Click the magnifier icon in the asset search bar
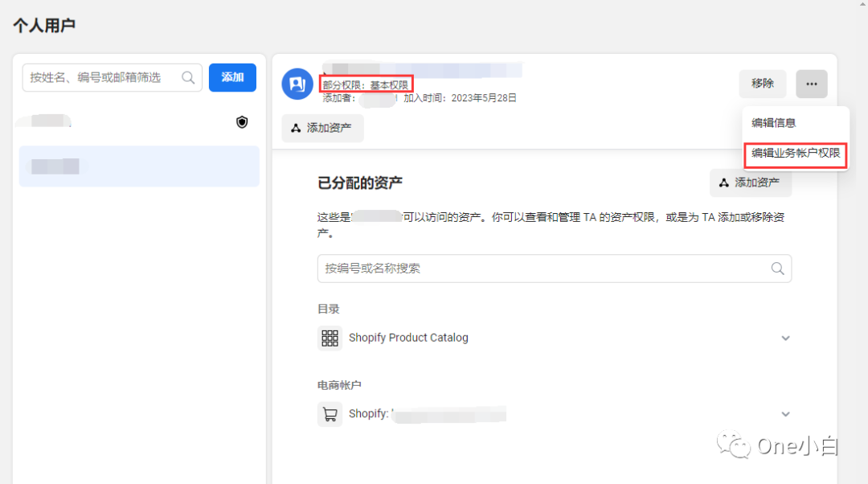The height and width of the screenshot is (484, 868). pyautogui.click(x=776, y=268)
